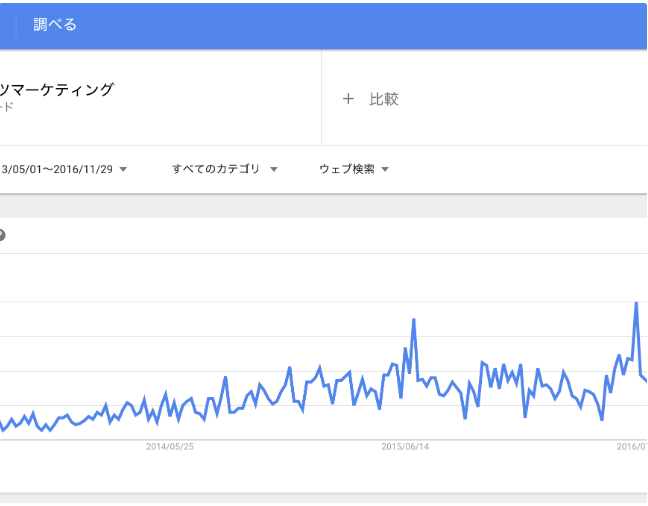This screenshot has width=648, height=506.
Task: Click the 調べる header title
Action: coord(55,24)
